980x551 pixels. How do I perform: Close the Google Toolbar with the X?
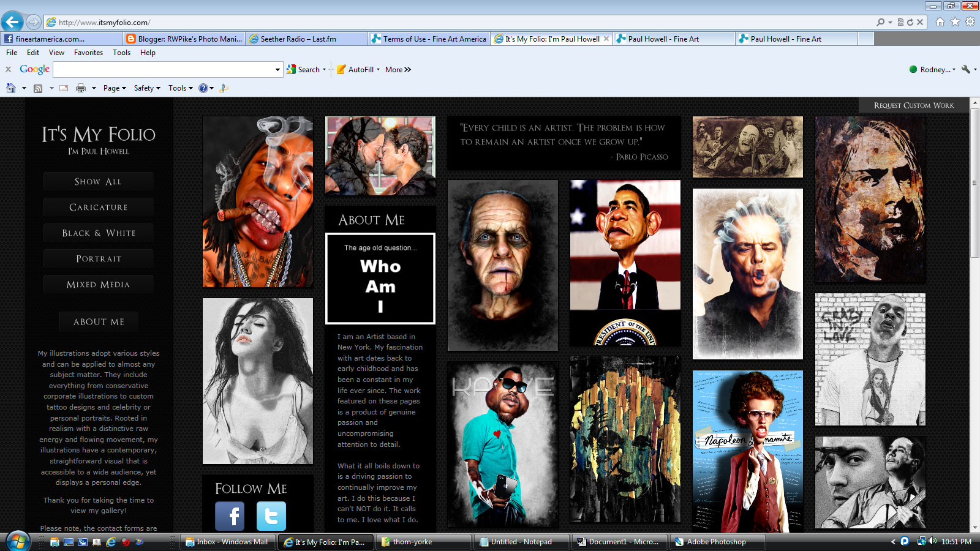pos(9,69)
